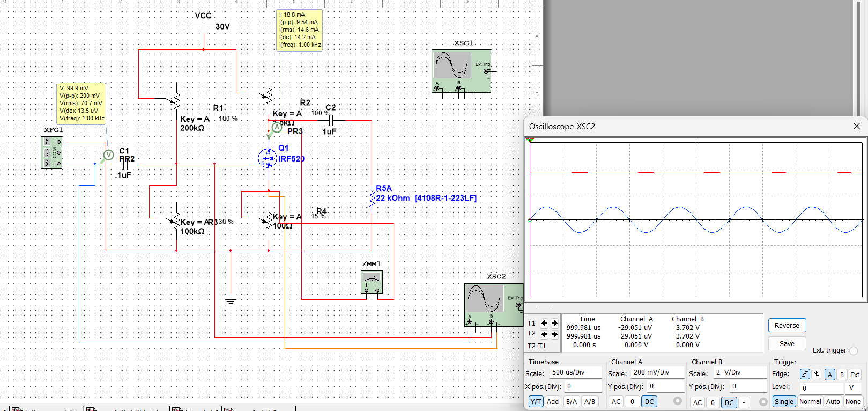
Task: Click the trigger Level unit V field
Action: click(852, 387)
